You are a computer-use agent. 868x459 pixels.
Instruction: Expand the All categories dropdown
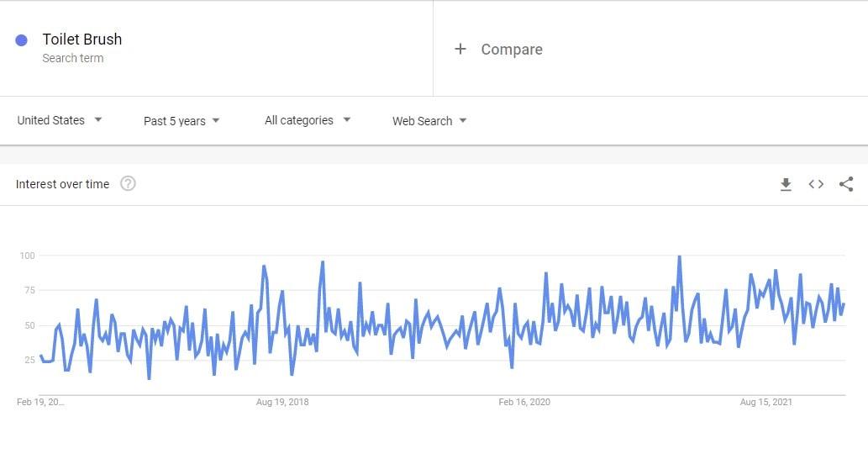(x=308, y=120)
